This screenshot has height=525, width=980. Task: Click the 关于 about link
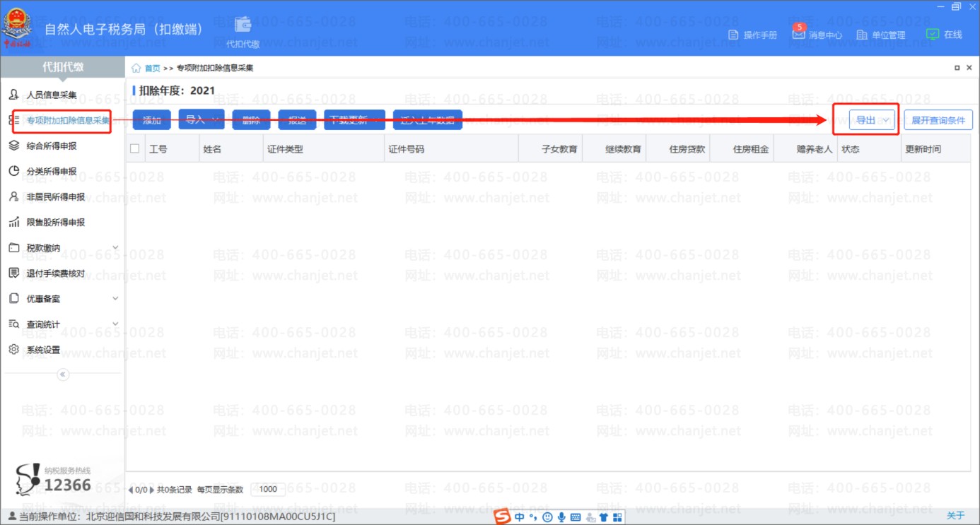(x=955, y=516)
